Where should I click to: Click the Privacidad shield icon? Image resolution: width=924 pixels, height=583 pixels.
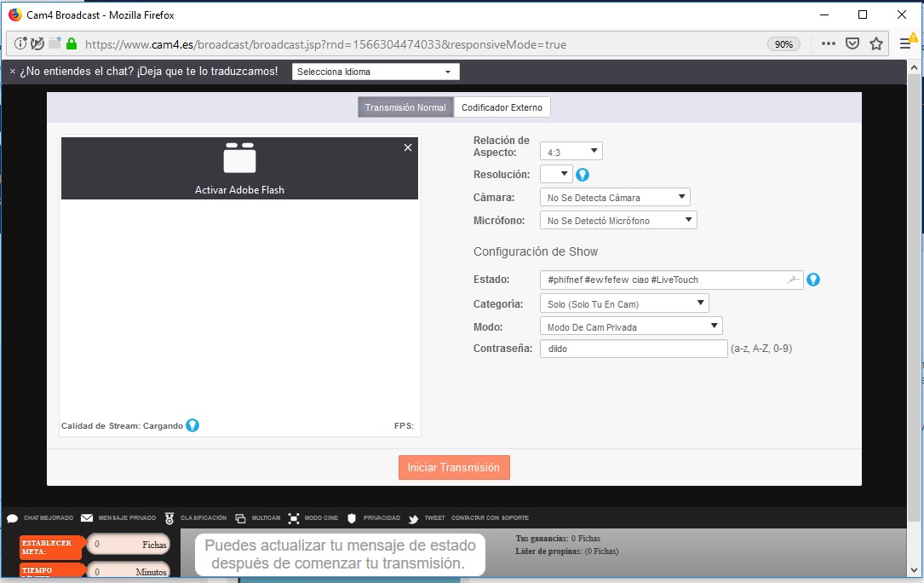352,518
